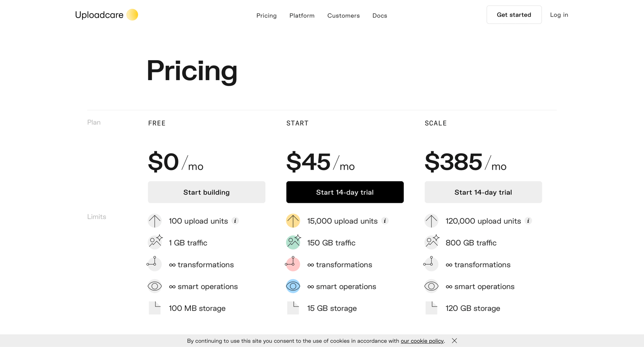Click Start plan smart operations text

pyautogui.click(x=342, y=286)
